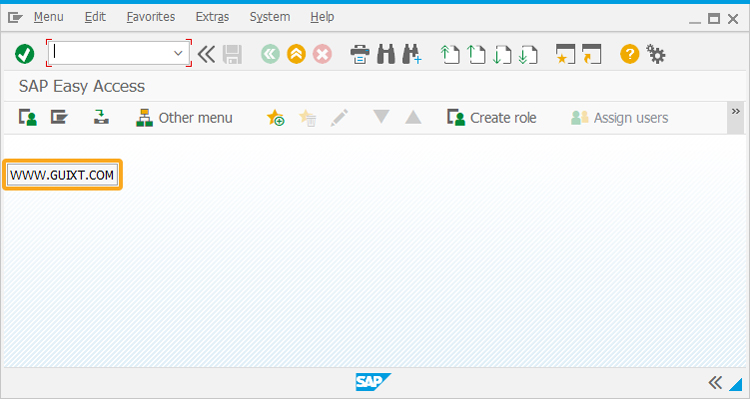Go to Previous Page icon
Viewport: 750px width, 399px height.
click(476, 54)
